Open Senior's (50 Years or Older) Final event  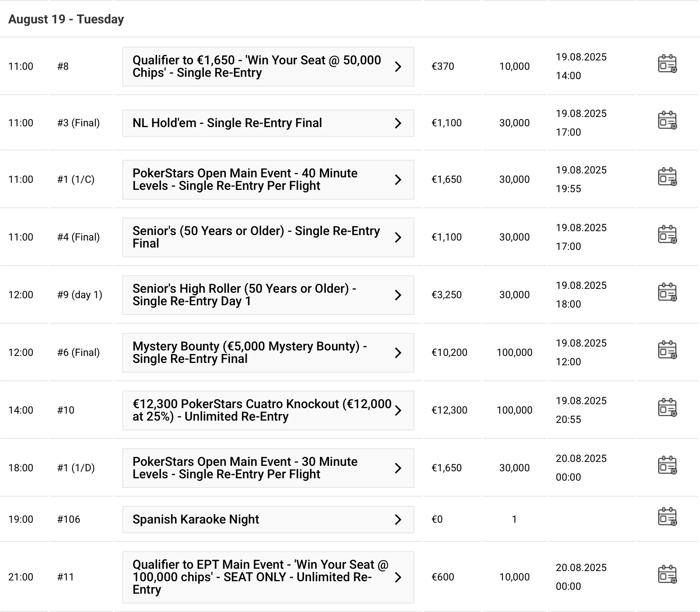click(256, 237)
